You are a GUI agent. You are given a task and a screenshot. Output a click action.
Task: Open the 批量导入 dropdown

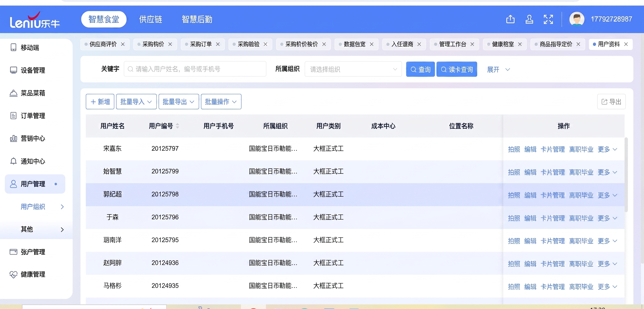(x=136, y=102)
